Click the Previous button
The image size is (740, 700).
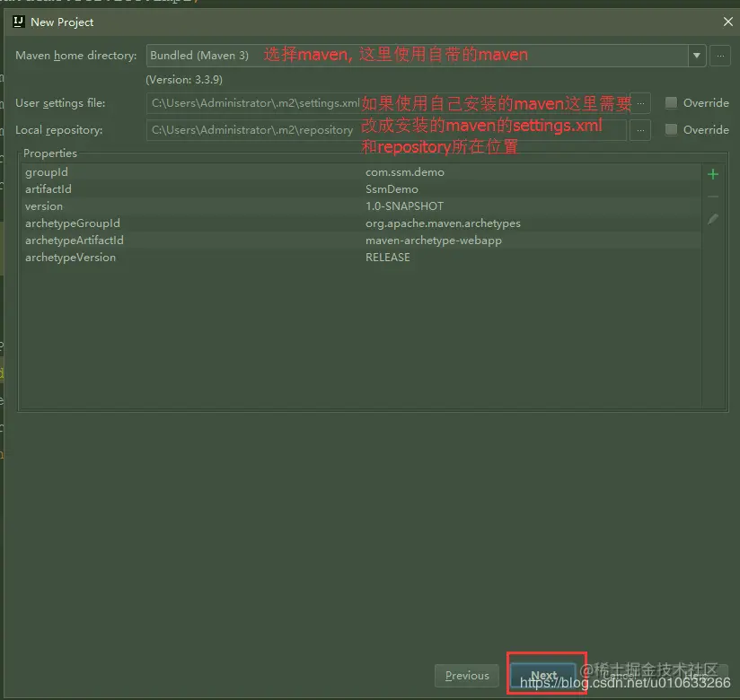467,676
